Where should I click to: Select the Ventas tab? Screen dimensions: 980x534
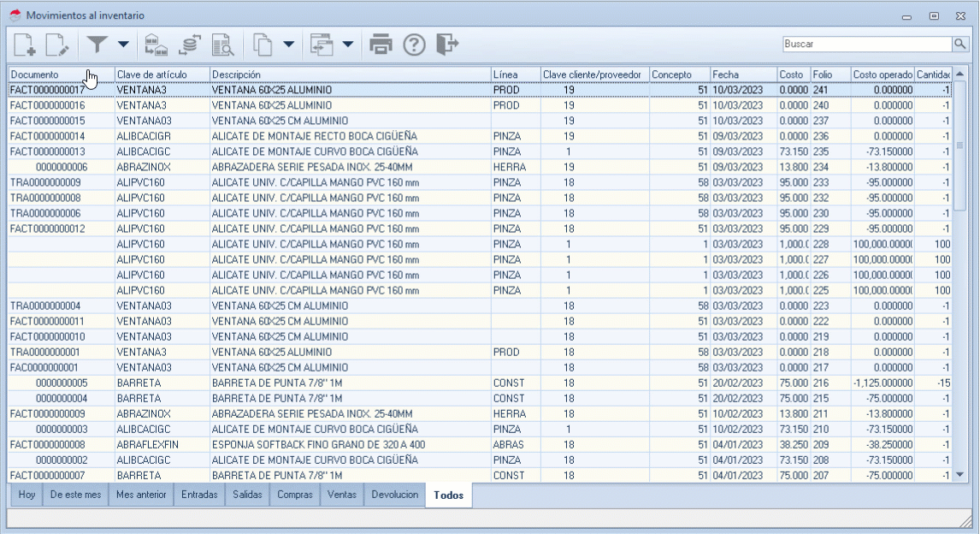tap(342, 495)
